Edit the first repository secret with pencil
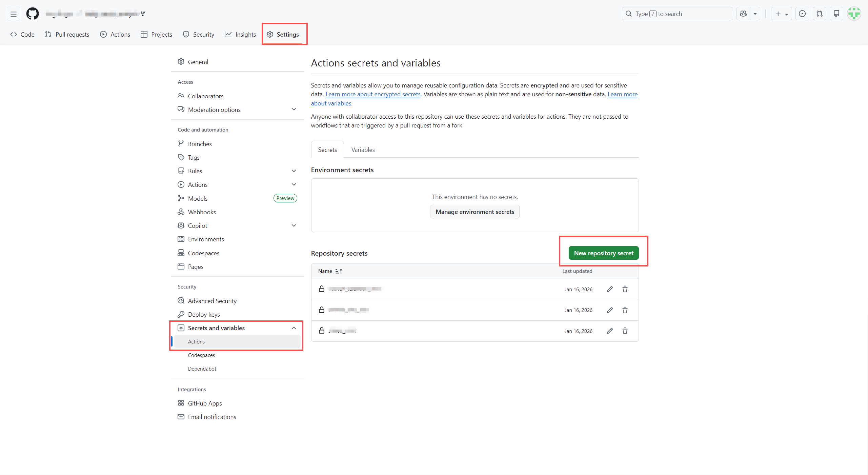 (x=609, y=289)
